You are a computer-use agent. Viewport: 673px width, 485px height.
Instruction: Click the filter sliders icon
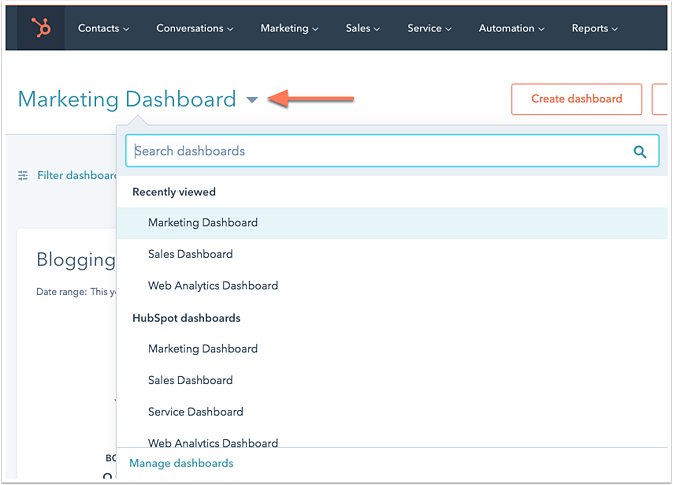coord(23,175)
